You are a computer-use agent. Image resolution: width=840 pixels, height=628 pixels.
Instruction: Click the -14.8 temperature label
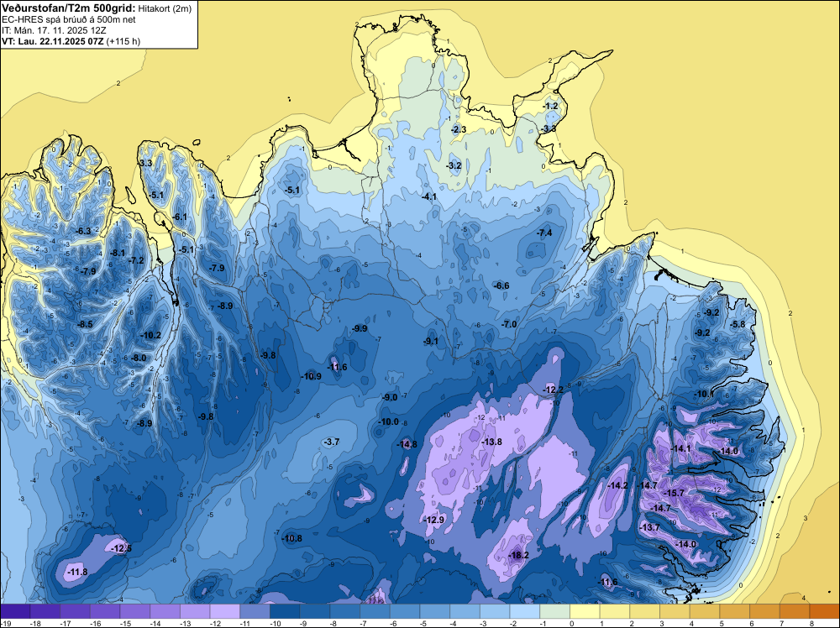click(x=407, y=444)
